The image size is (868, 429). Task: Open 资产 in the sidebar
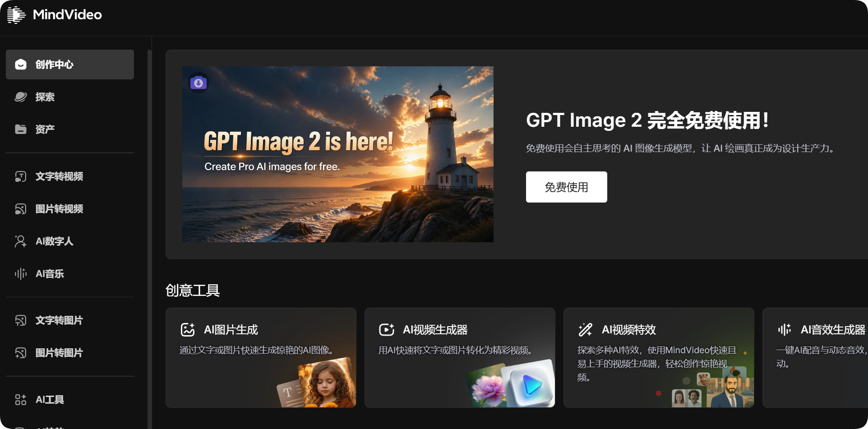coord(70,129)
